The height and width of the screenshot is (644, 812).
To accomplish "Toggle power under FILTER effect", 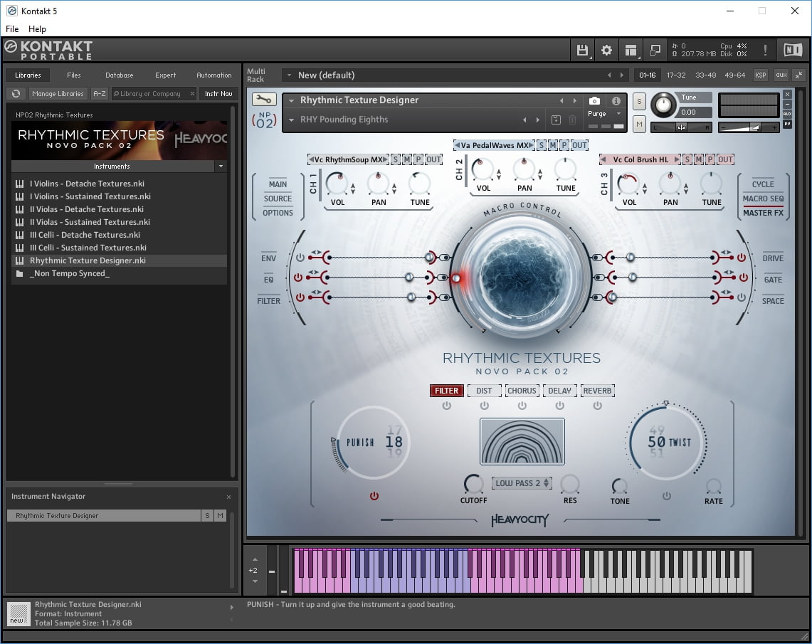I will (x=446, y=406).
